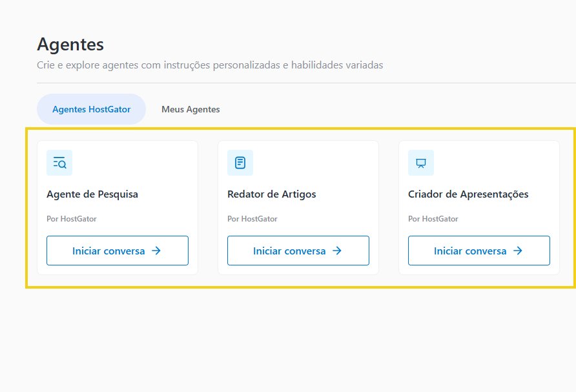
Task: Click the Criador de Apresentações presentation icon
Action: tap(421, 163)
